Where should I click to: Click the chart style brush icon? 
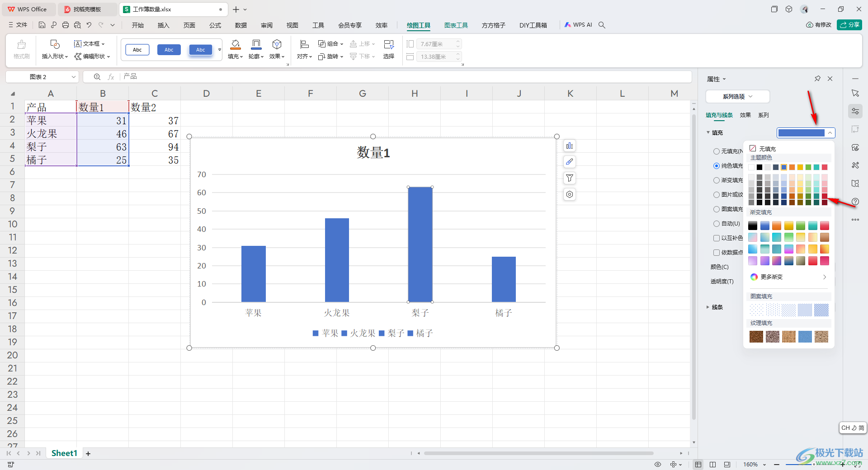click(x=570, y=162)
